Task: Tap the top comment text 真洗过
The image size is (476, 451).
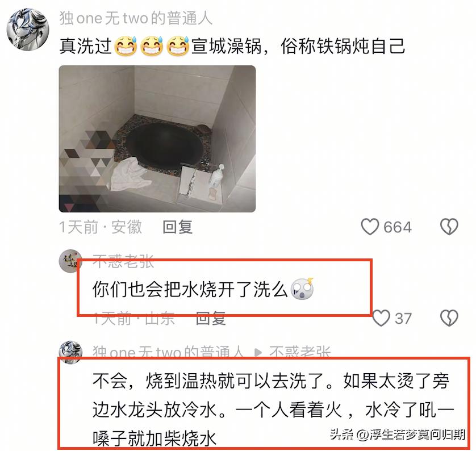Action: point(86,47)
